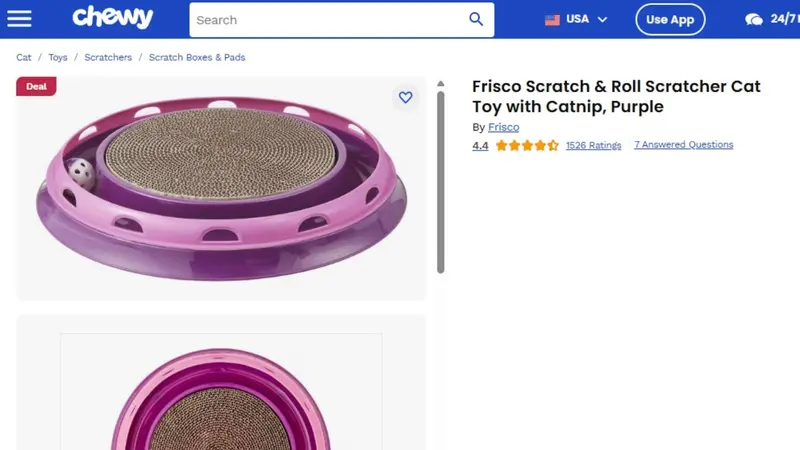The width and height of the screenshot is (800, 450).
Task: Focus the Search input field
Action: pyautogui.click(x=327, y=20)
